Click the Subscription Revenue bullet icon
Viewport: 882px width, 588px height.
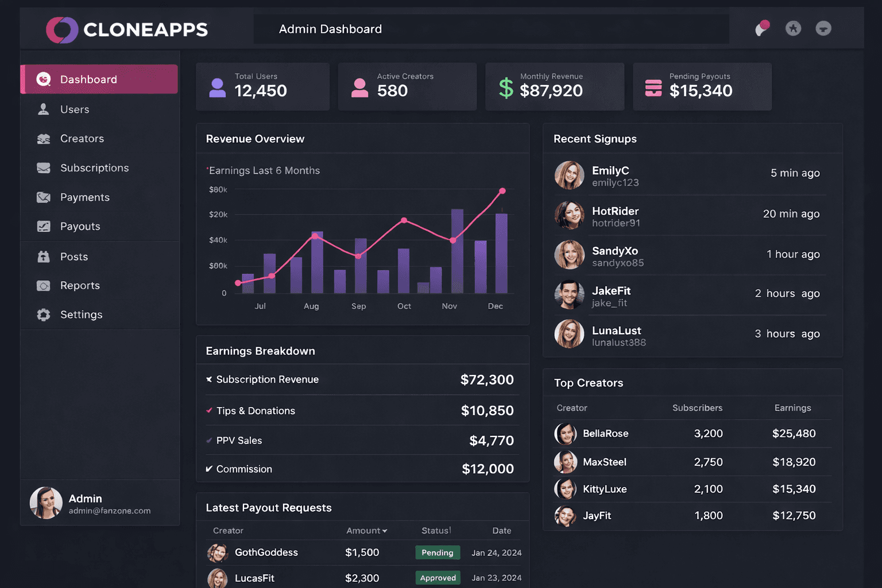click(x=209, y=379)
